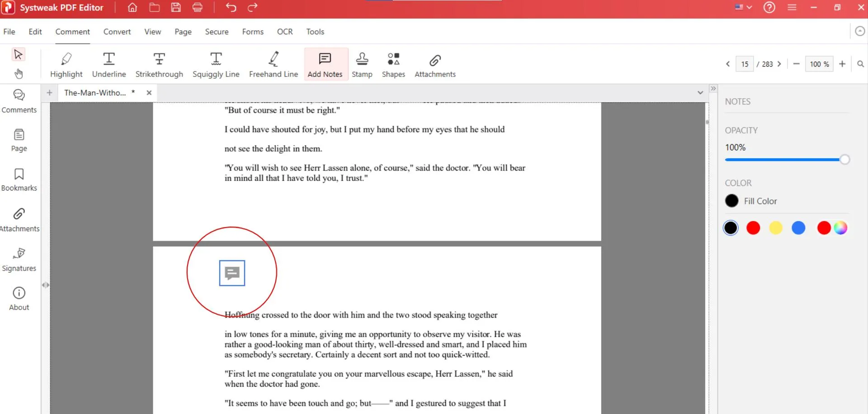The image size is (868, 414).
Task: Select the Highlight tool
Action: pos(66,65)
